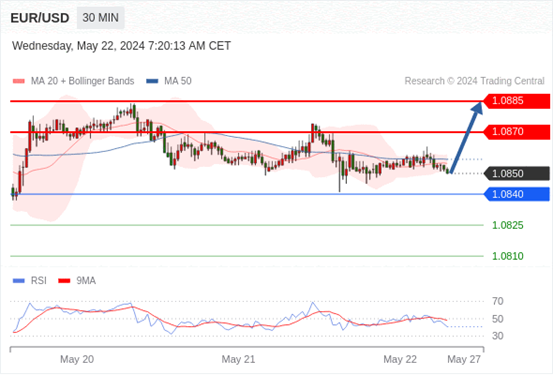
Task: Click the May 20 date axis label
Action: click(x=77, y=359)
